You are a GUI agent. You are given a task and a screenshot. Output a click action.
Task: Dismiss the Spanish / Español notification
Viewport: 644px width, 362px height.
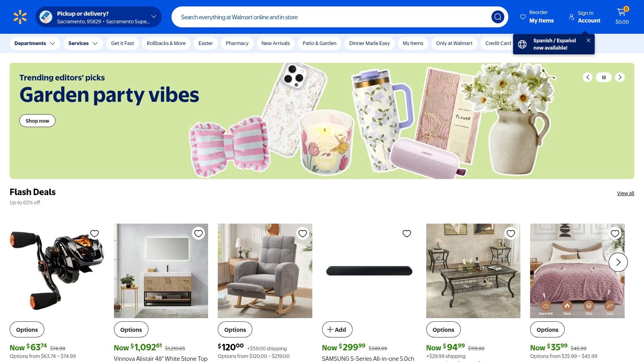588,40
